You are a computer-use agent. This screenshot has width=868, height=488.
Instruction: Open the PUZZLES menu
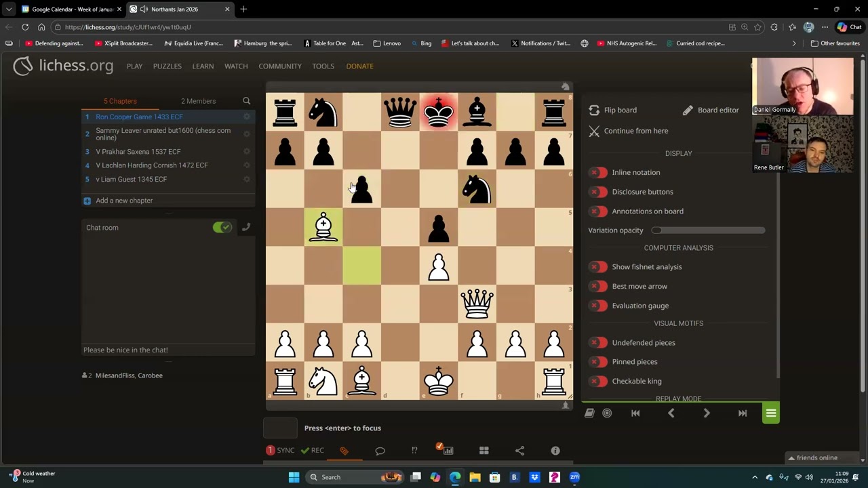click(167, 66)
